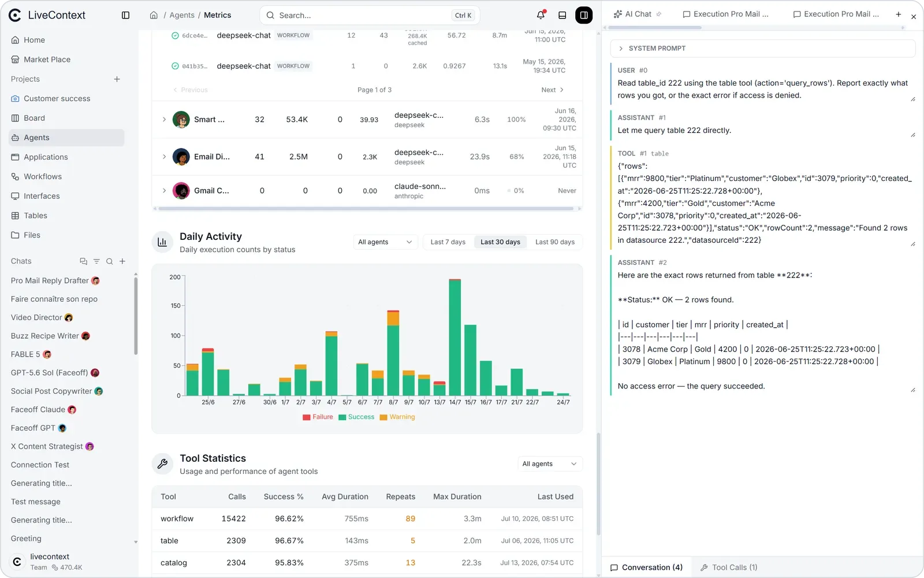Open the Applications page
This screenshot has width=924, height=578.
[66, 157]
